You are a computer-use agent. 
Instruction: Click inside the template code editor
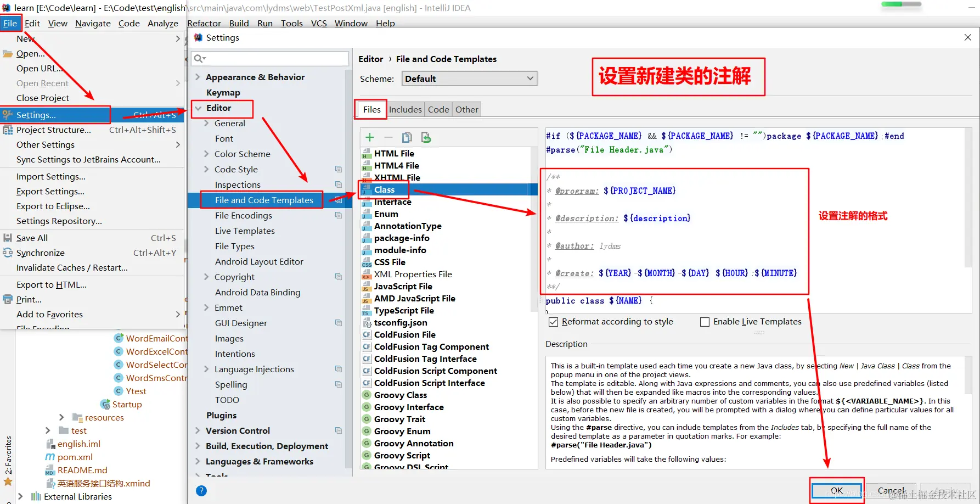tap(754, 221)
